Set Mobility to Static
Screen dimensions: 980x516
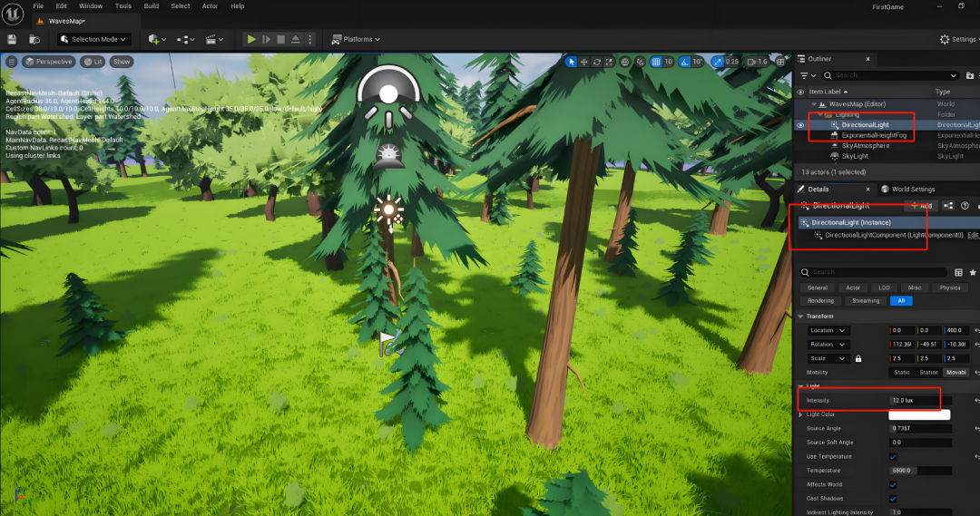(x=901, y=372)
